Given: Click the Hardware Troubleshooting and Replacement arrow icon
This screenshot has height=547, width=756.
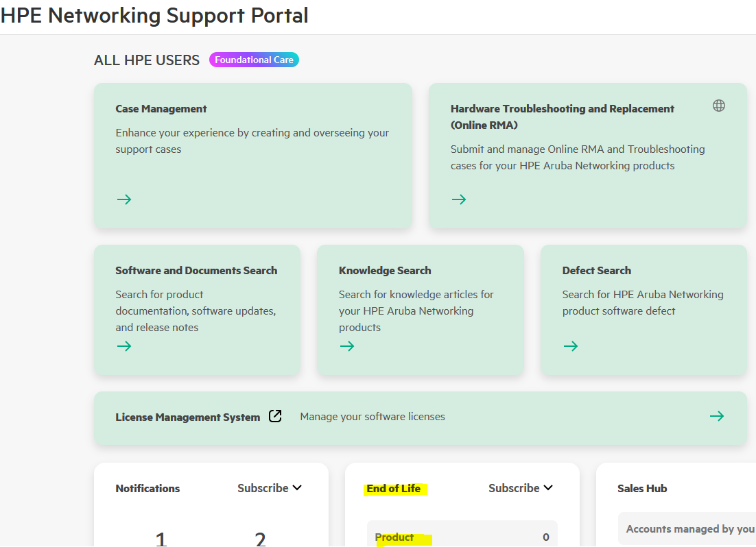Looking at the screenshot, I should tap(459, 199).
